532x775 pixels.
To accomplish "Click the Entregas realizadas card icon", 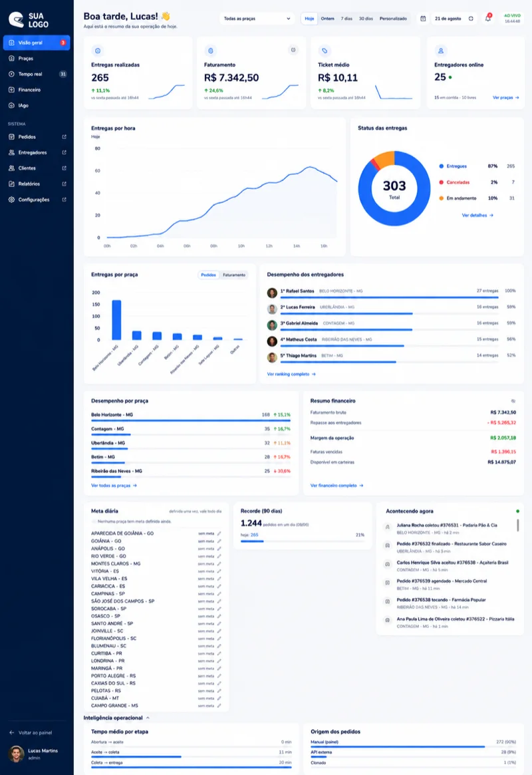I will pos(98,51).
